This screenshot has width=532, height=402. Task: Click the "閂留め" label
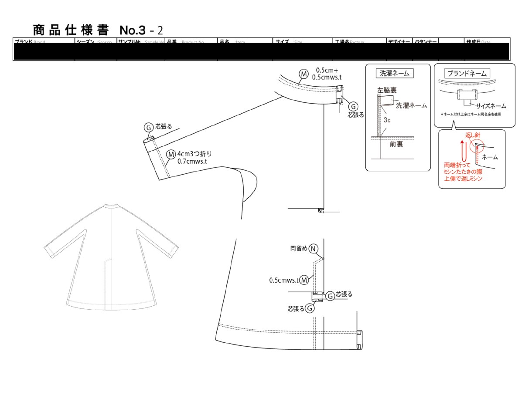(299, 248)
